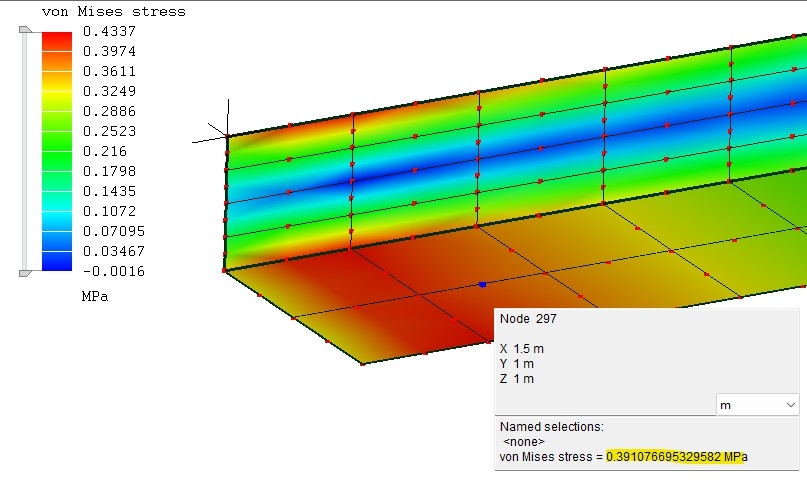Click the maximum legend value 0.4337
Viewport: 807px width, 487px height.
tap(109, 32)
